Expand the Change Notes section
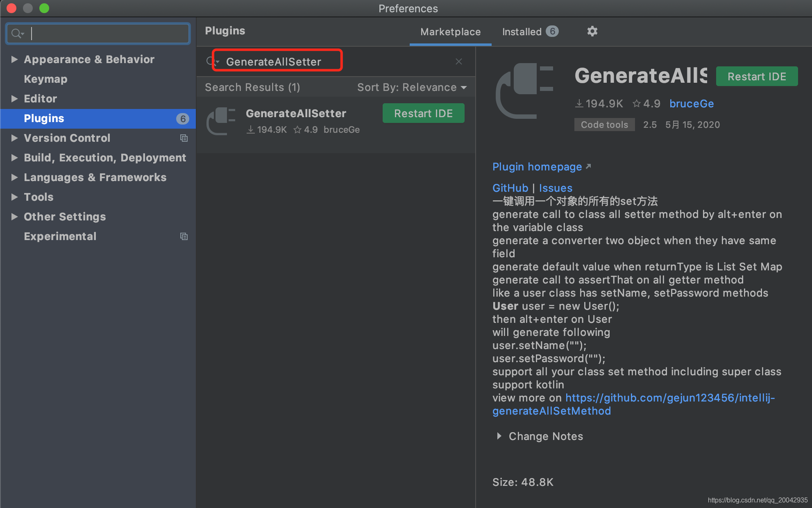812x508 pixels. tap(499, 436)
